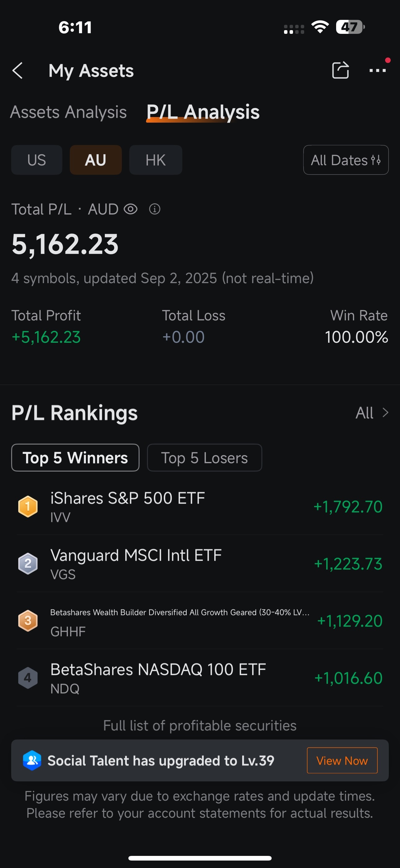Select the US market toggle

pos(37,160)
